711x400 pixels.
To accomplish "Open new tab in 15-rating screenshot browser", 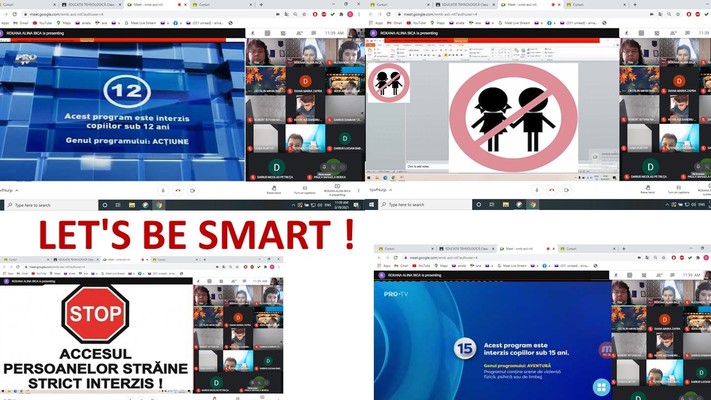I will click(623, 249).
